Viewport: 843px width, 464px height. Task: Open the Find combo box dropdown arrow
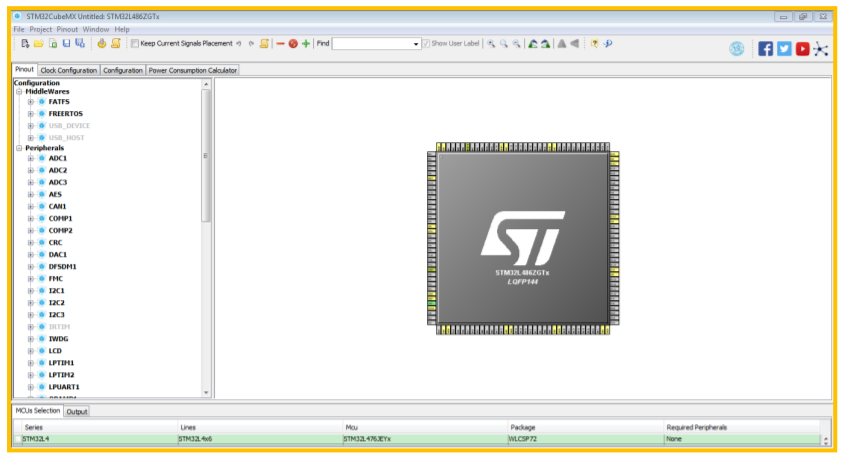(x=416, y=44)
